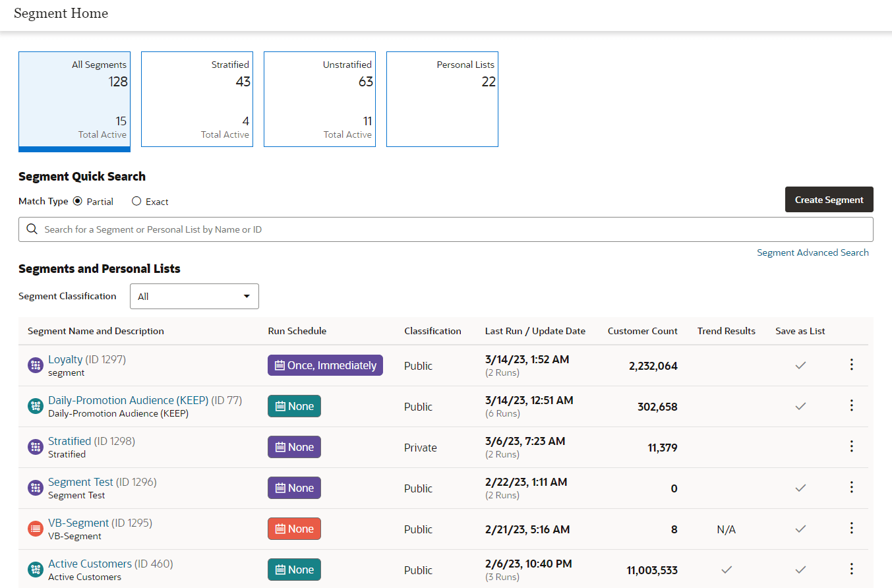Screen dimensions: 892x588
Task: Switch to the Stratified segments tile
Action: (197, 100)
